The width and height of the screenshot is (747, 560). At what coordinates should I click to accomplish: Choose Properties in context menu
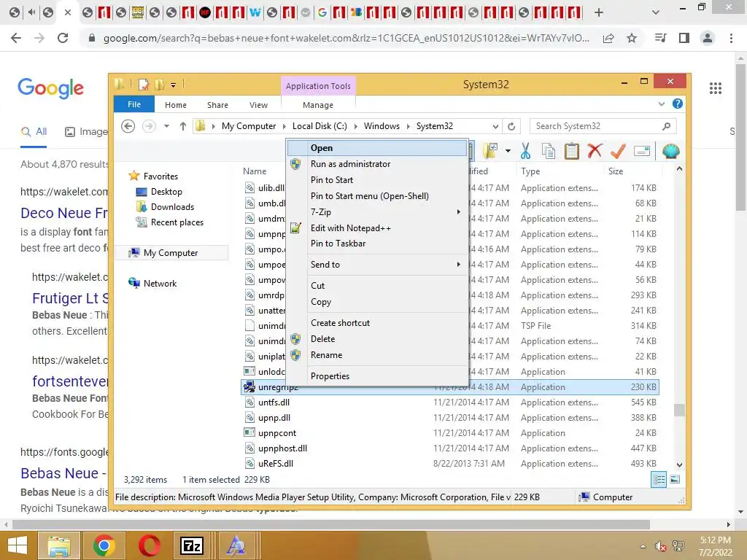coord(377,376)
